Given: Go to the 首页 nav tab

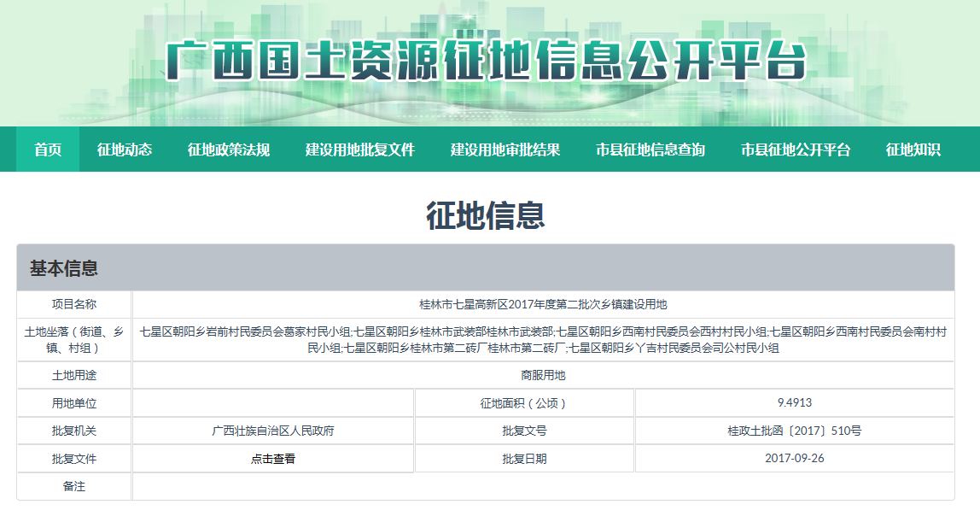Looking at the screenshot, I should (x=48, y=150).
